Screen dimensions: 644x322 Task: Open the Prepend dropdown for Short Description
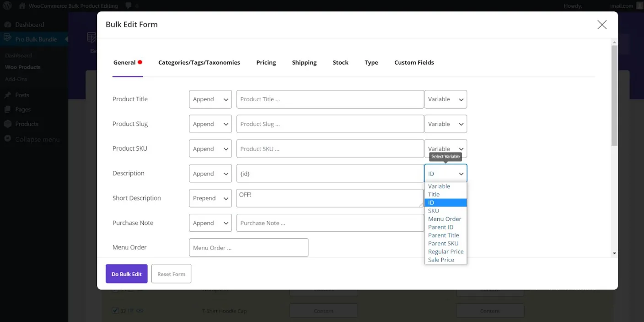coord(210,198)
